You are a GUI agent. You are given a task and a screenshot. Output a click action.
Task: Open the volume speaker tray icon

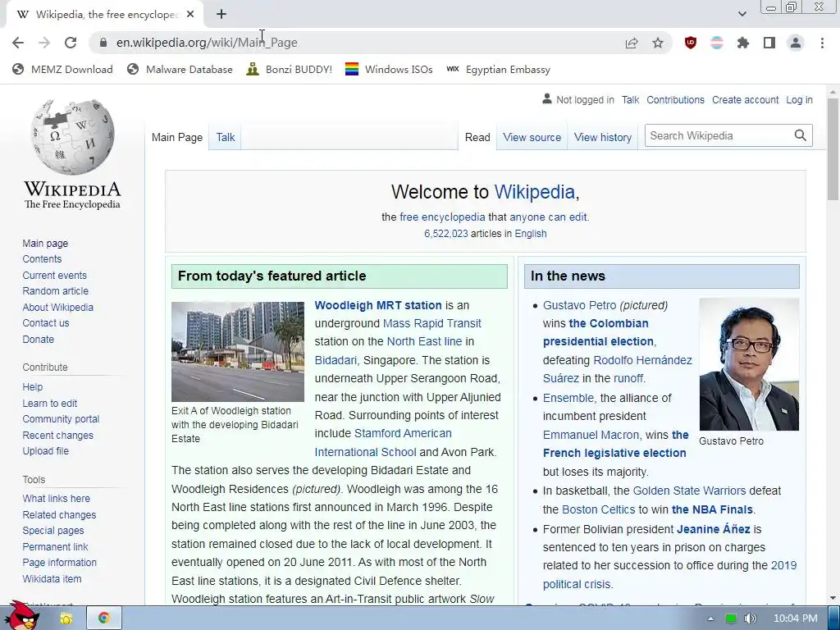(x=751, y=619)
